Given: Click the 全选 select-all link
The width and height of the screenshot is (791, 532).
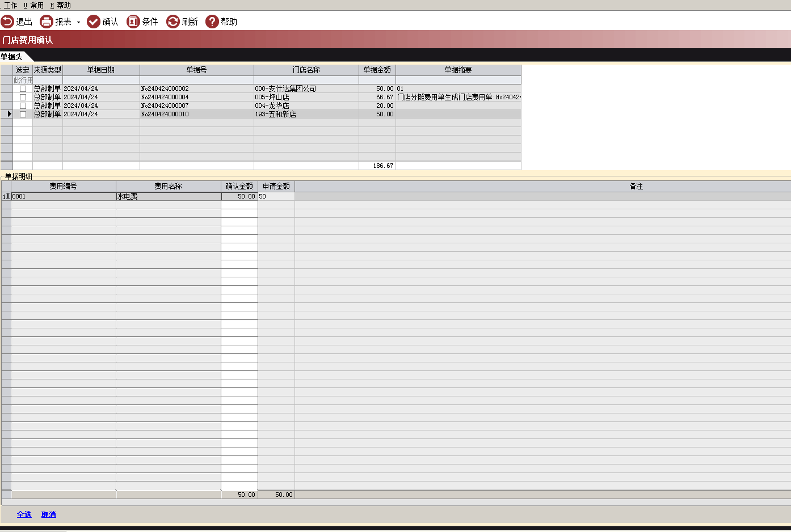Looking at the screenshot, I should click(x=24, y=514).
